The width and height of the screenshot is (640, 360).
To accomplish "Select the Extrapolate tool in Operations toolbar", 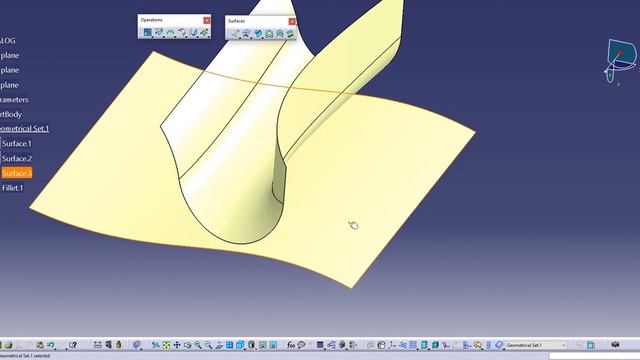I will (204, 33).
